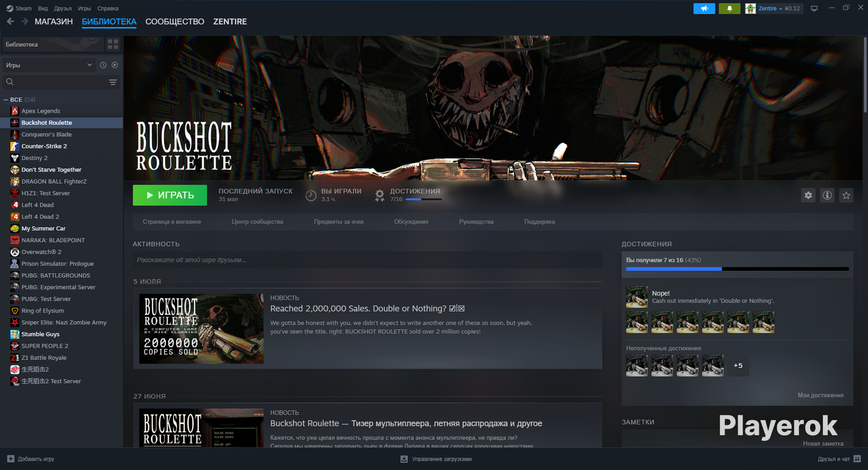Open the multiplayer teaser news headline
The image size is (868, 470).
click(x=406, y=423)
